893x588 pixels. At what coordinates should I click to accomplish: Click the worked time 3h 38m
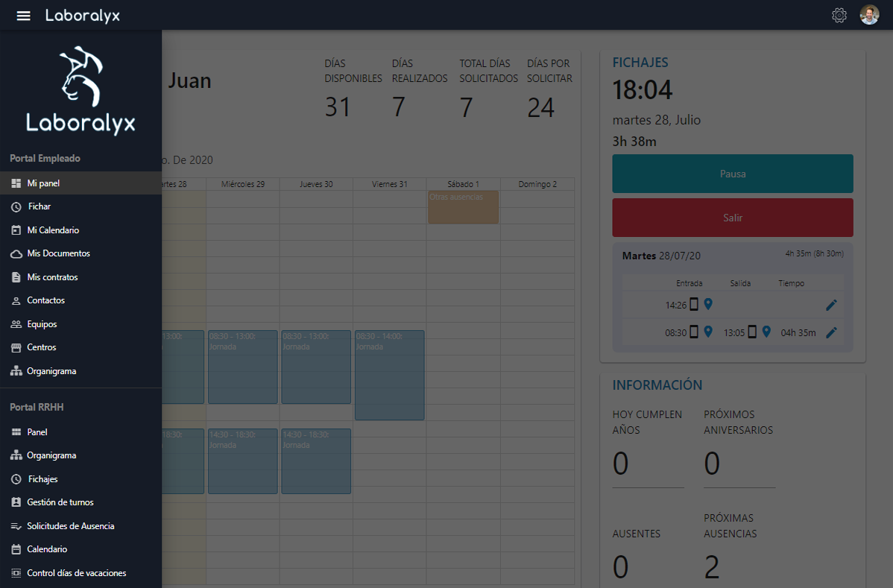pyautogui.click(x=634, y=142)
